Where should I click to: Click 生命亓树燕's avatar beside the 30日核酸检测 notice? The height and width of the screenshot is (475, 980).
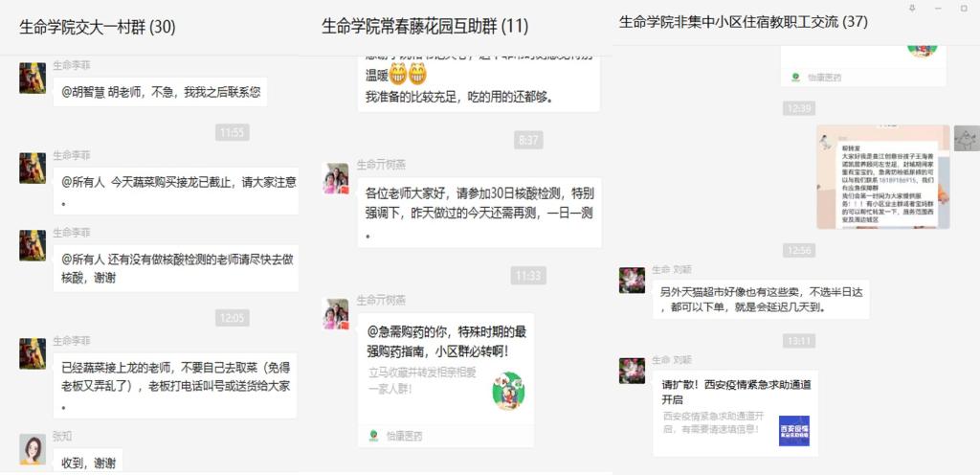pos(335,179)
